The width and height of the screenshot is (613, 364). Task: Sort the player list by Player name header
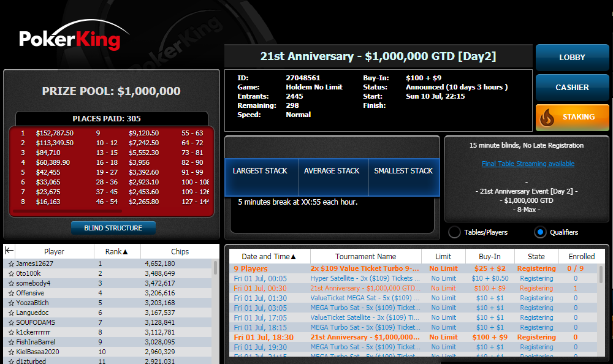click(55, 251)
